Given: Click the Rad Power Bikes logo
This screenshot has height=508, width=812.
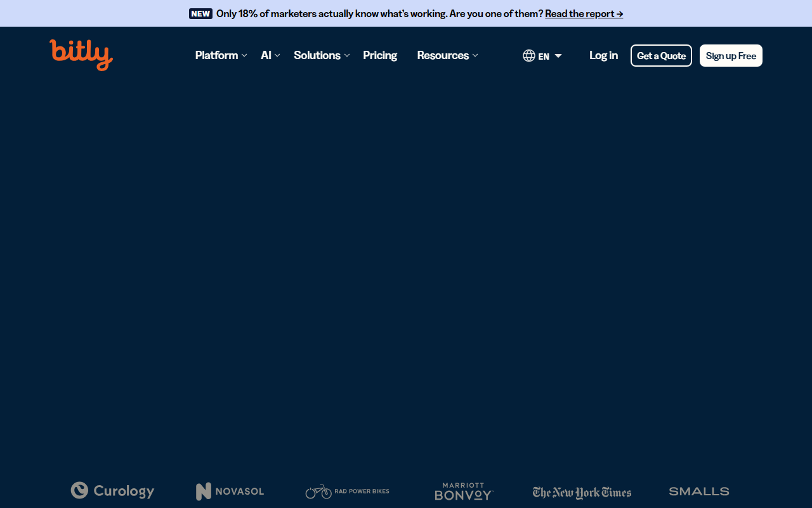Looking at the screenshot, I should 347,491.
